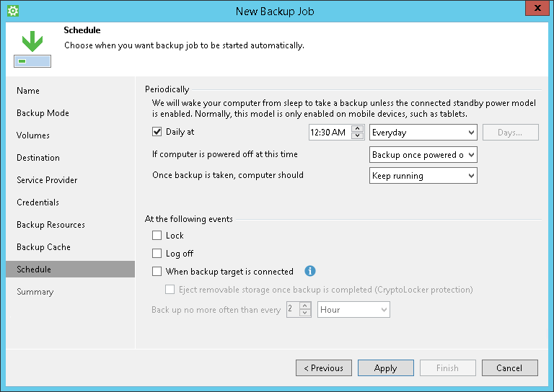Image resolution: width=554 pixels, height=392 pixels.
Task: Click the New Backup Job title text
Action: coord(275,12)
